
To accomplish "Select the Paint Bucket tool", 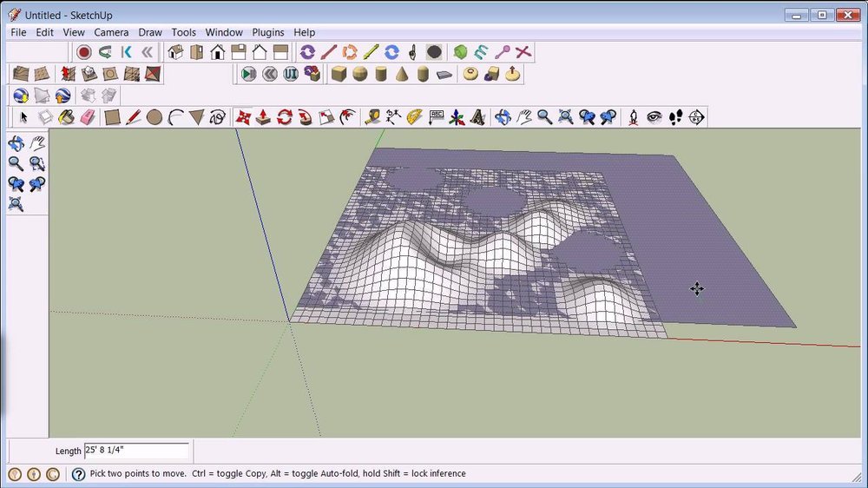I will click(x=66, y=117).
